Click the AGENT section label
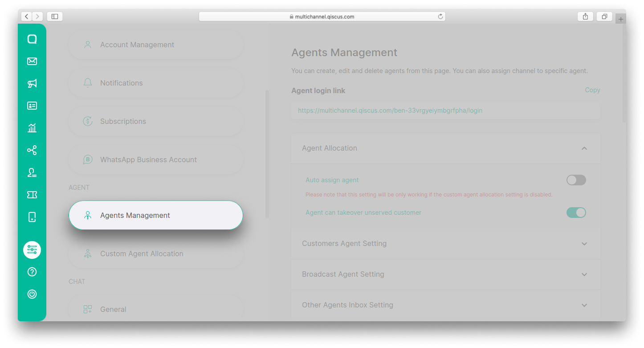 tap(79, 188)
